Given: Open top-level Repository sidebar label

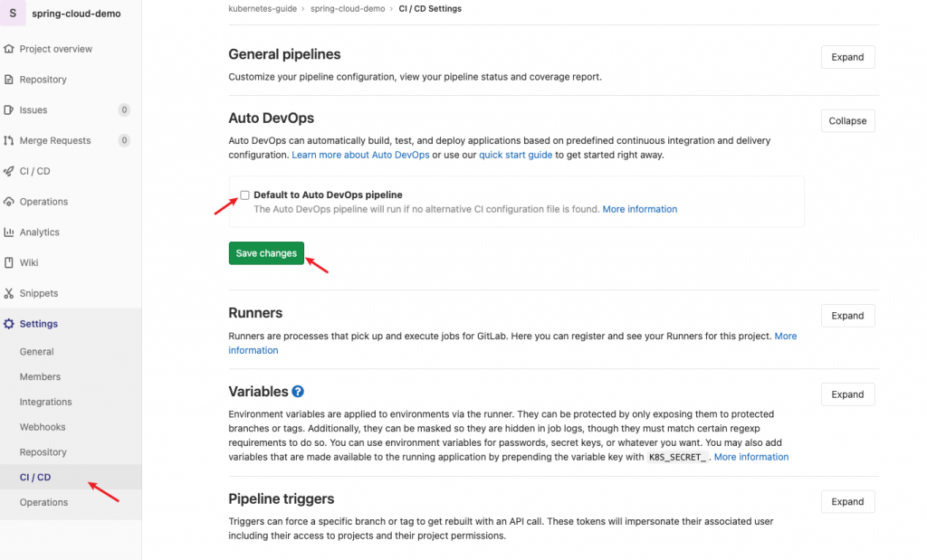Looking at the screenshot, I should [43, 80].
